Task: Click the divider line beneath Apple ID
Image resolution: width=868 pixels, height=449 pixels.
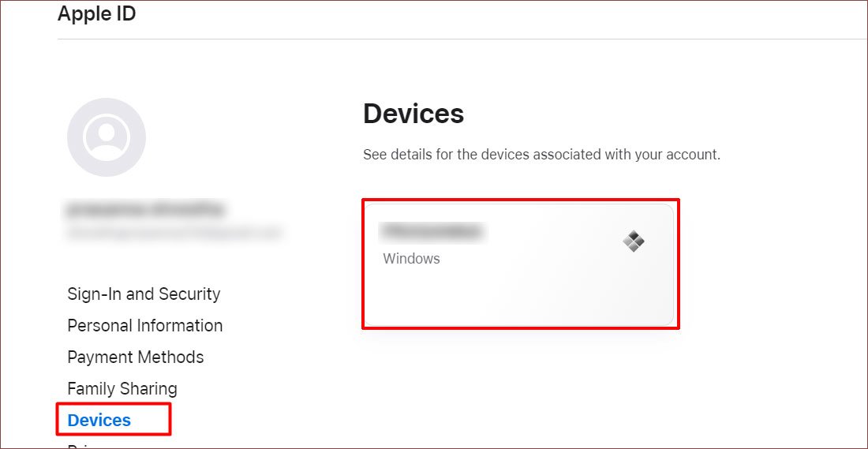Action: 462,39
